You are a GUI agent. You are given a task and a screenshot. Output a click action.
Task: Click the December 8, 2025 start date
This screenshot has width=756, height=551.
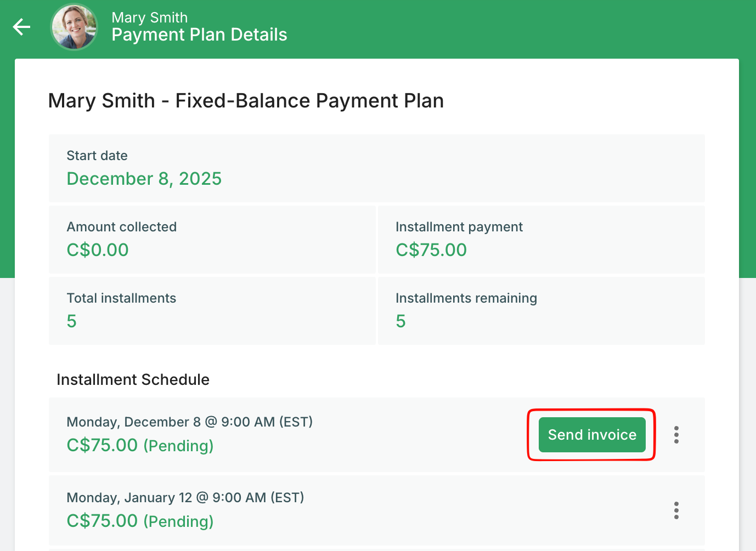(144, 179)
